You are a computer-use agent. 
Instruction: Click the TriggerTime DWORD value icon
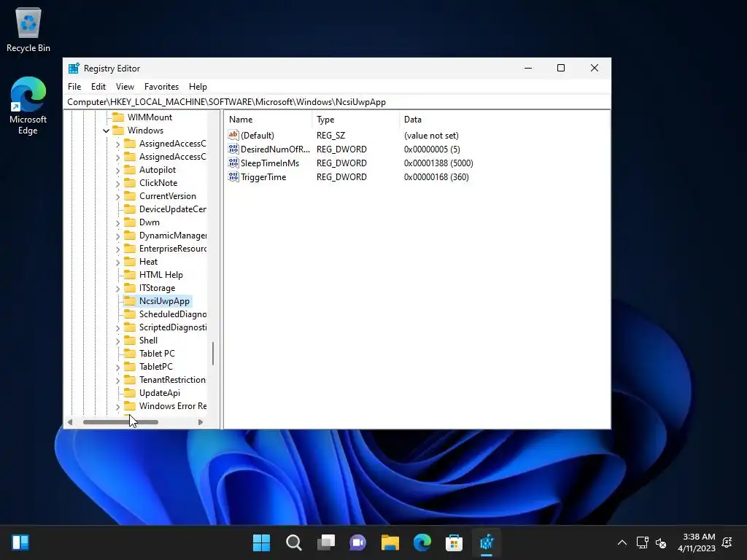233,176
